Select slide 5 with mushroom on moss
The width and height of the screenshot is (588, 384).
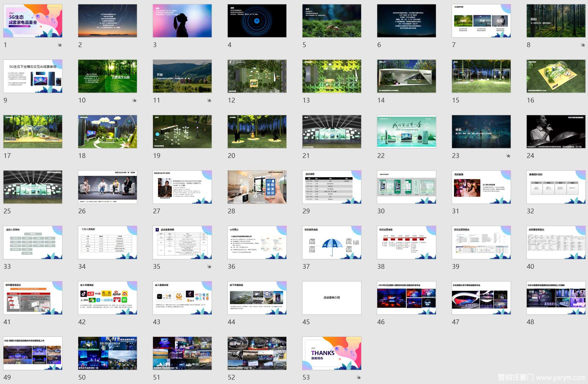(x=332, y=21)
